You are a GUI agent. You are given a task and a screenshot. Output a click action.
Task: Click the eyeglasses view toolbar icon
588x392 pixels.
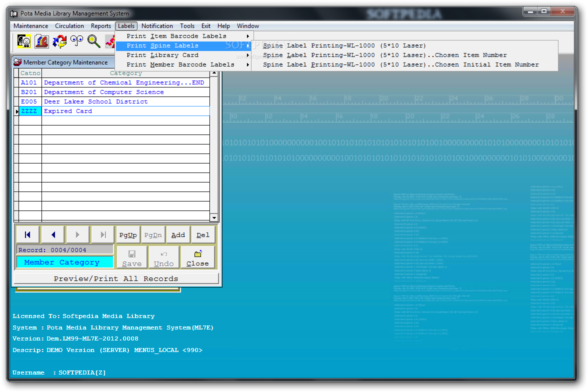(x=77, y=41)
